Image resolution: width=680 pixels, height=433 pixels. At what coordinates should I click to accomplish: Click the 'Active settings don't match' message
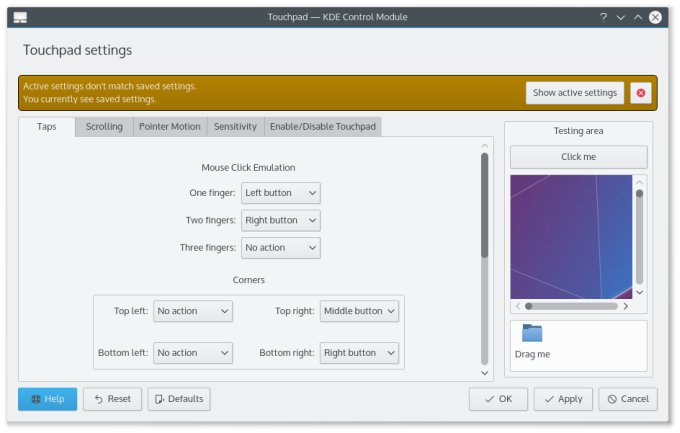[x=110, y=86]
